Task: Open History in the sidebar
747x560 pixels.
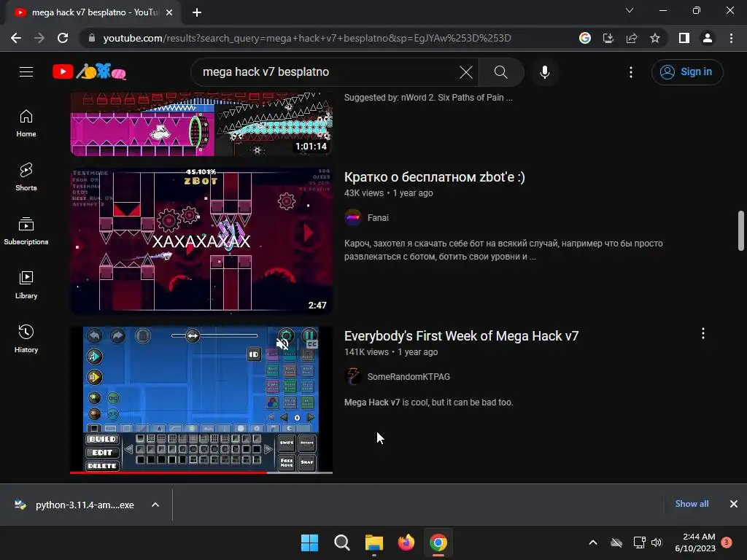Action: [x=26, y=338]
